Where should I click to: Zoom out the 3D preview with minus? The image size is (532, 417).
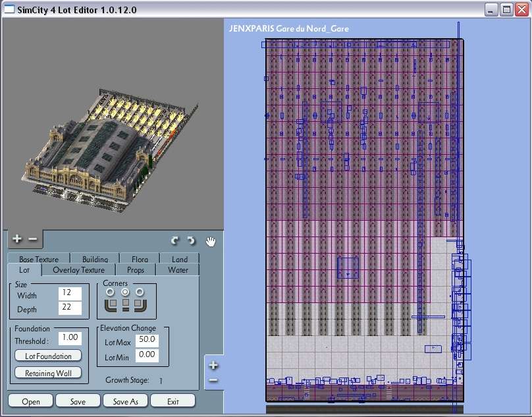pos(32,239)
